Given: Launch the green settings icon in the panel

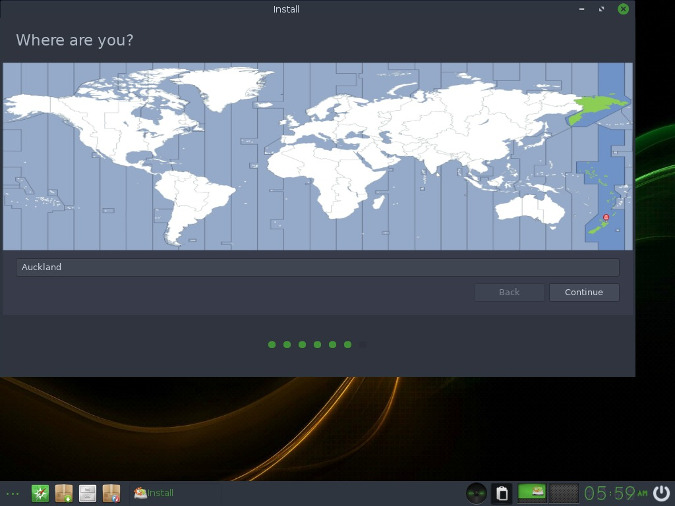Looking at the screenshot, I should [40, 493].
